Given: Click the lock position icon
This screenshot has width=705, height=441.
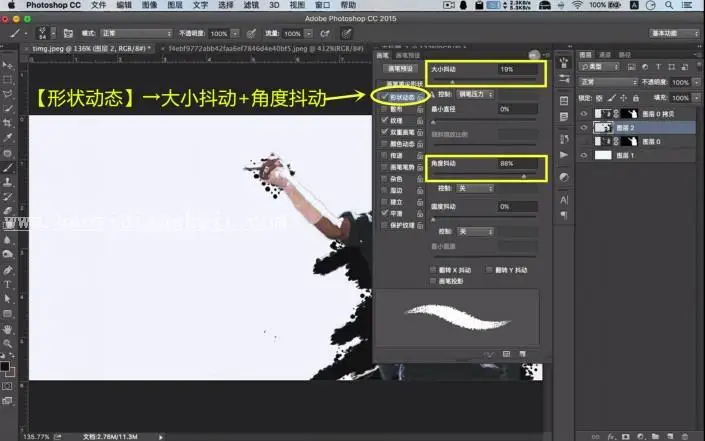Looking at the screenshot, I should point(624,98).
